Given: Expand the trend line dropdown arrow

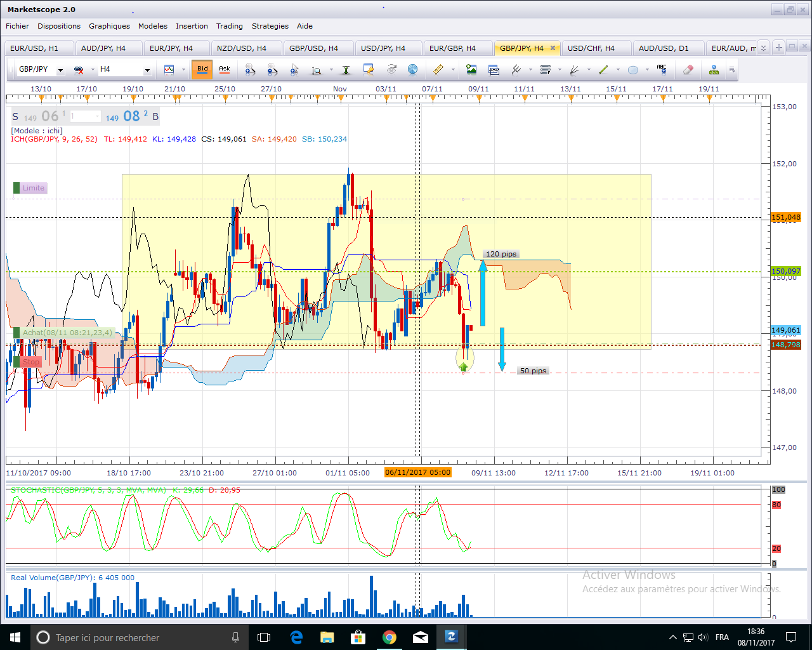Looking at the screenshot, I should (x=618, y=70).
